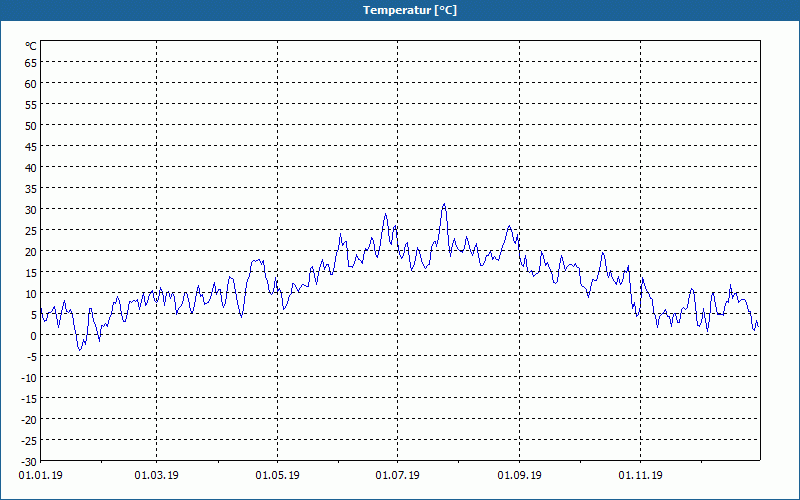Click the -30 y-axis label
This screenshot has height=500, width=800.
(x=29, y=462)
